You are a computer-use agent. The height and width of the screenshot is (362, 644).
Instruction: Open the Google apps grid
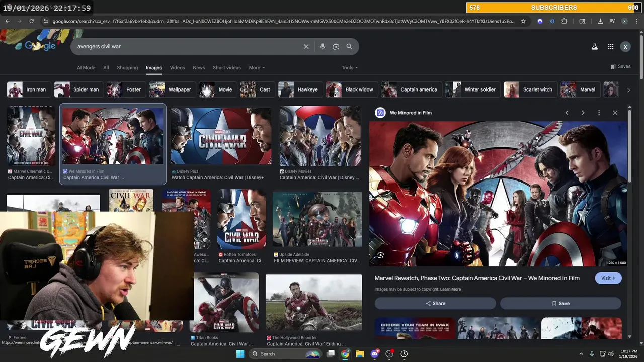pyautogui.click(x=610, y=46)
